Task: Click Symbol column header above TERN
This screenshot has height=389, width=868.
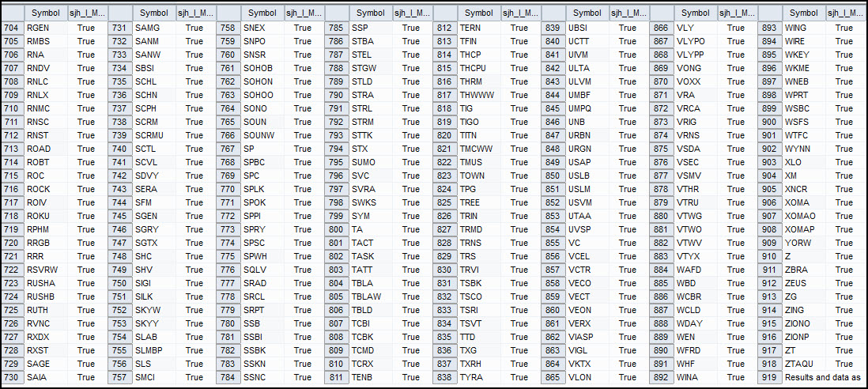Action: click(479, 13)
